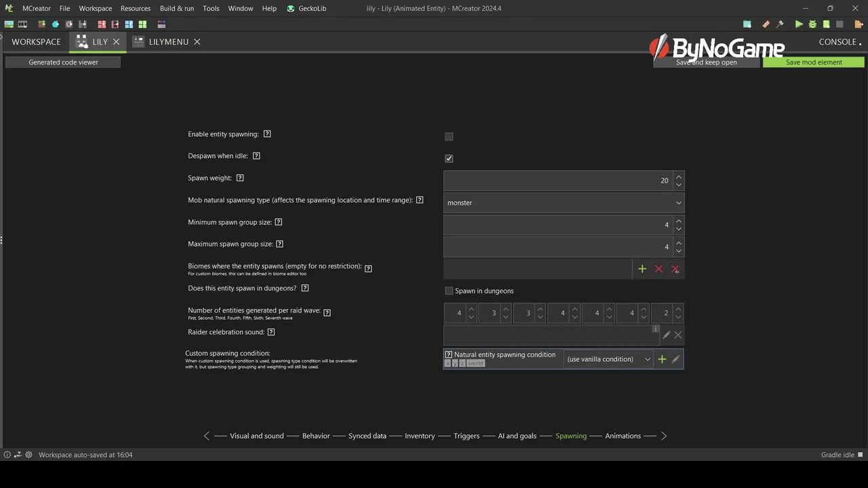Go to Triggers page
868x488 pixels.
pos(467,436)
